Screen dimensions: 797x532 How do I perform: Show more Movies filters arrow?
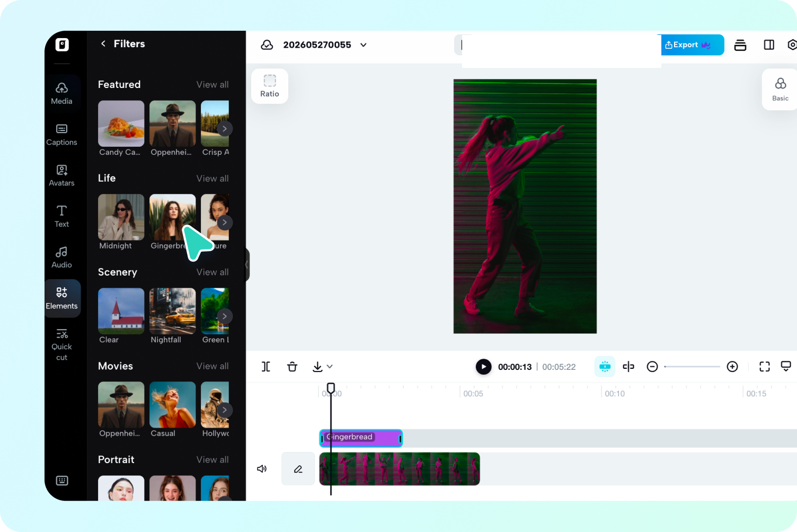pos(225,410)
